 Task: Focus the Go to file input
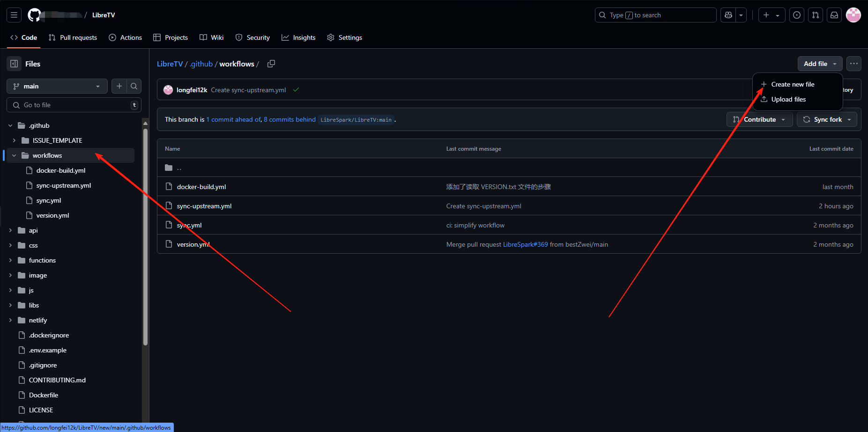74,105
